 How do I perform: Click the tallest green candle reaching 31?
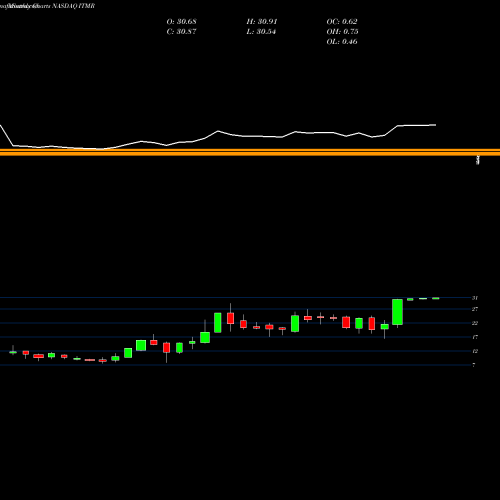tap(397, 312)
